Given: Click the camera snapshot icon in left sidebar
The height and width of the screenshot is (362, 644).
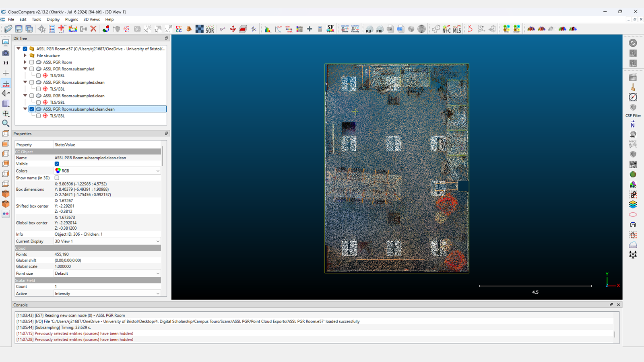Looking at the screenshot, I should click(6, 53).
